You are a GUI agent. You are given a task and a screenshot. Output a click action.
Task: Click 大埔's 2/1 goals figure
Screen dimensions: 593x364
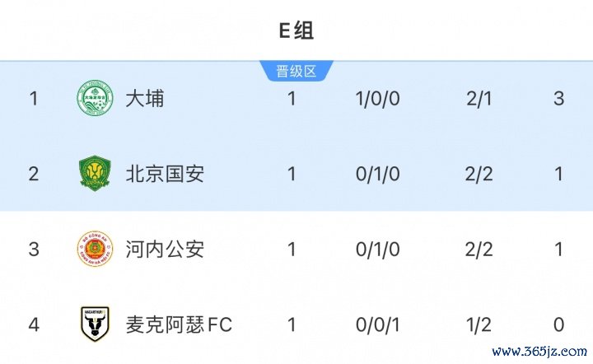click(x=479, y=99)
